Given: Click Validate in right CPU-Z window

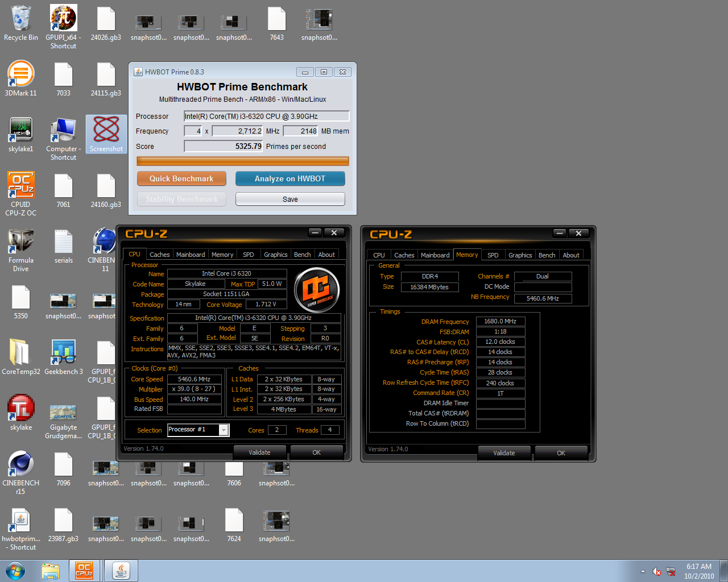Looking at the screenshot, I should [504, 453].
